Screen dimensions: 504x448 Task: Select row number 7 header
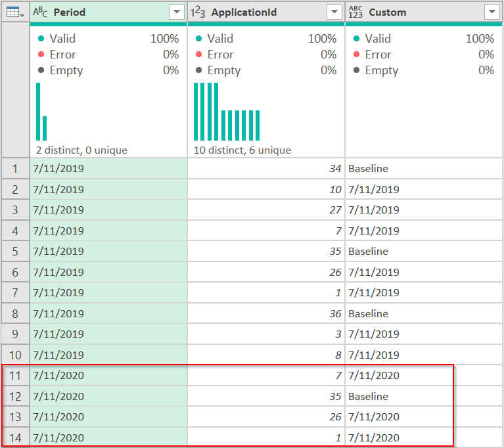tap(15, 293)
